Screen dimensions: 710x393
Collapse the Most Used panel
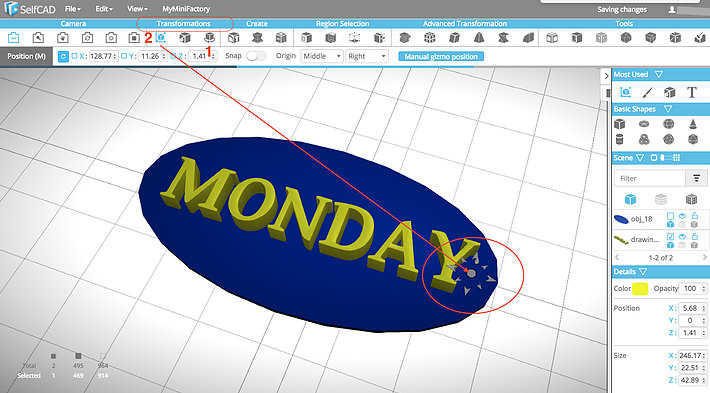(659, 74)
